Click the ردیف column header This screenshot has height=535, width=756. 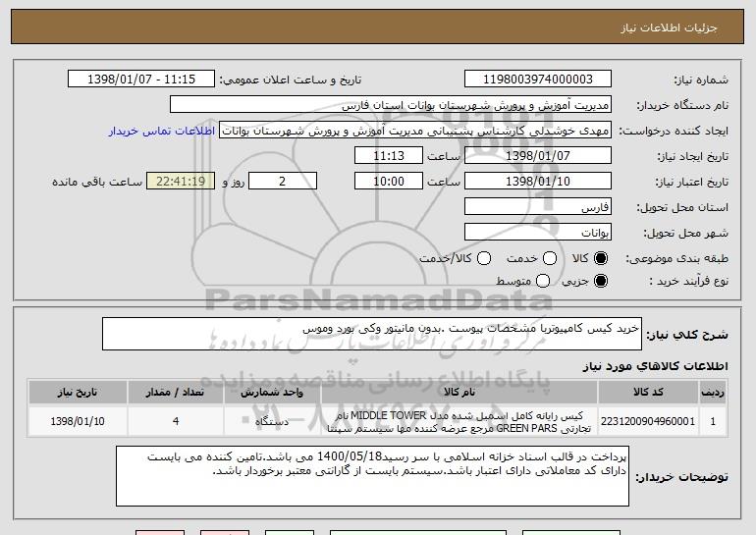point(713,393)
